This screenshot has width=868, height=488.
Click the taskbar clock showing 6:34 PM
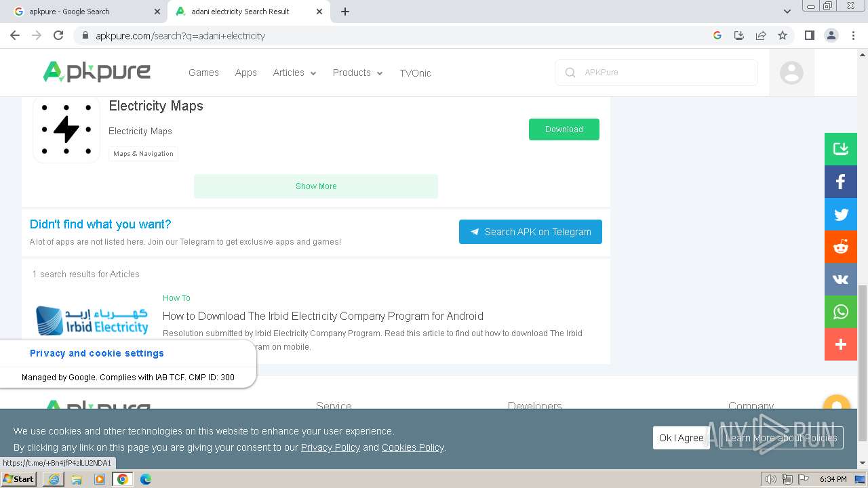pos(833,479)
